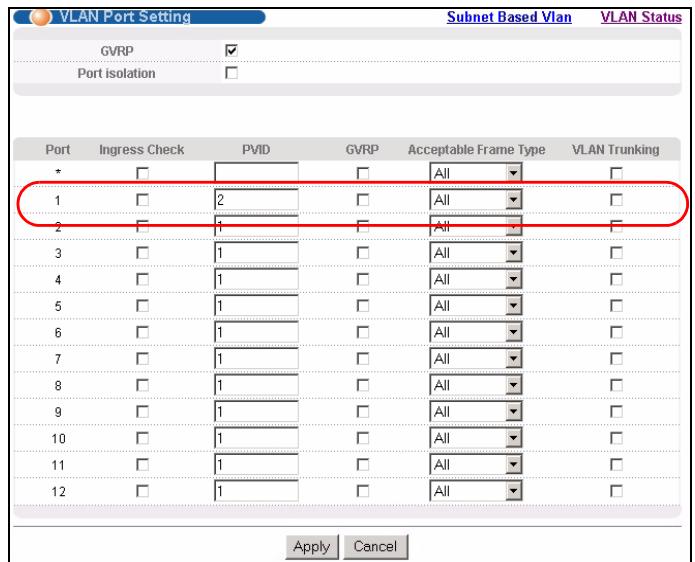This screenshot has height=562, width=695.
Task: Open Acceptable Frame Type dropdown for port 6
Action: pyautogui.click(x=476, y=332)
